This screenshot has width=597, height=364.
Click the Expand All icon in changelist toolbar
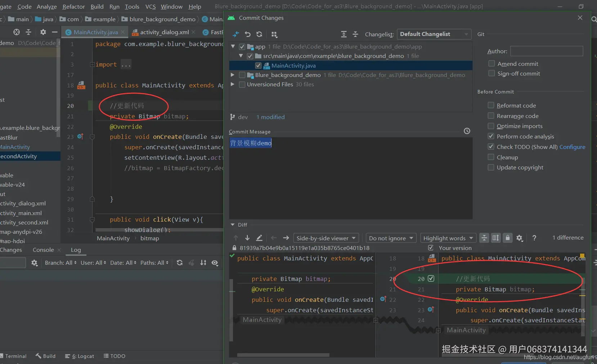(344, 34)
